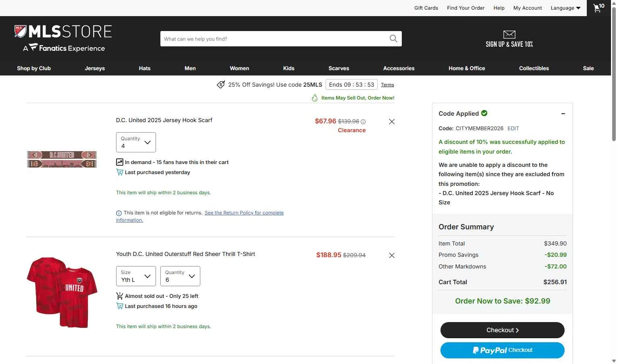This screenshot has height=364, width=617.
Task: Click the Terms link
Action: click(x=388, y=85)
